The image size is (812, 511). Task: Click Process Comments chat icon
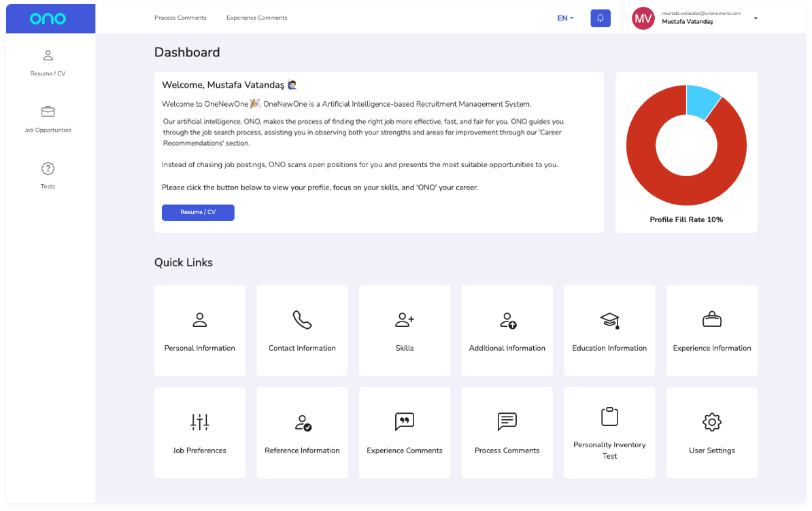click(507, 421)
